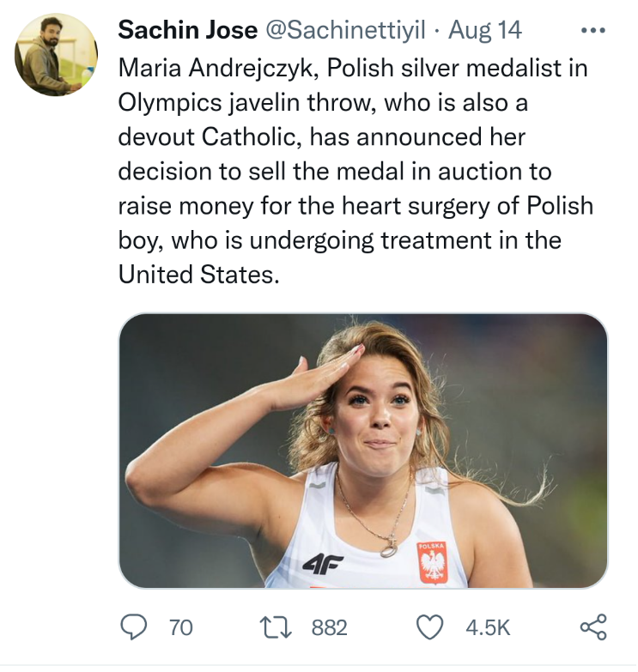Open the @Sachinettiyil handle link
This screenshot has height=672, width=638.
(346, 30)
